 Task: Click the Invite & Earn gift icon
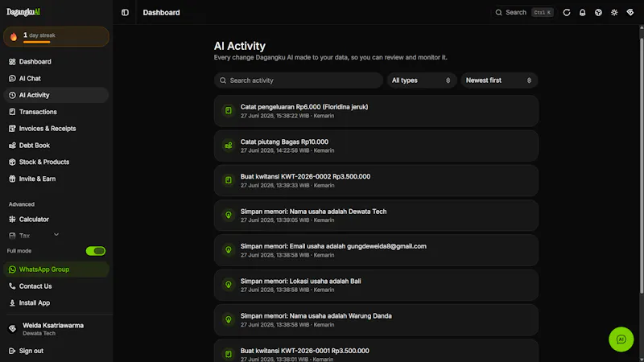pos(12,179)
